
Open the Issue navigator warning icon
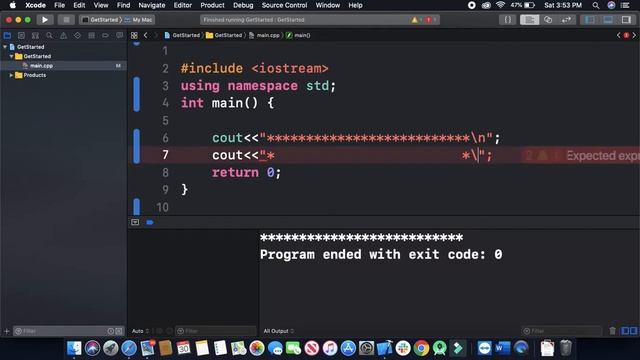tap(63, 36)
